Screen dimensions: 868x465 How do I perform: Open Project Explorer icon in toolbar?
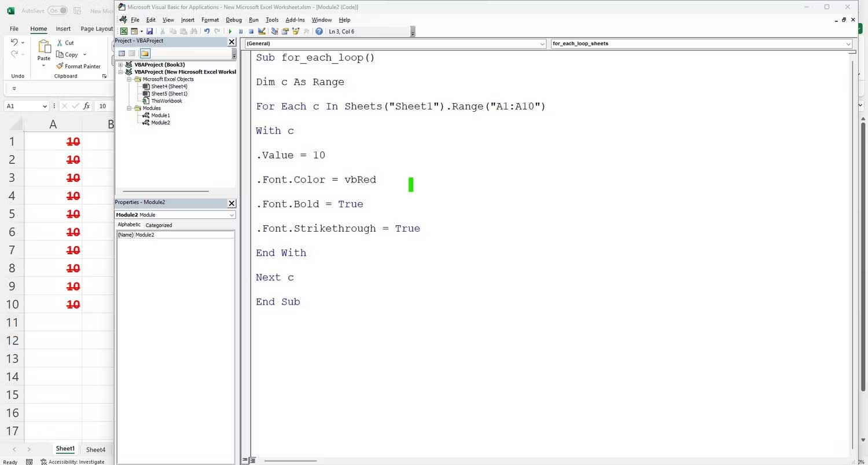(x=275, y=31)
